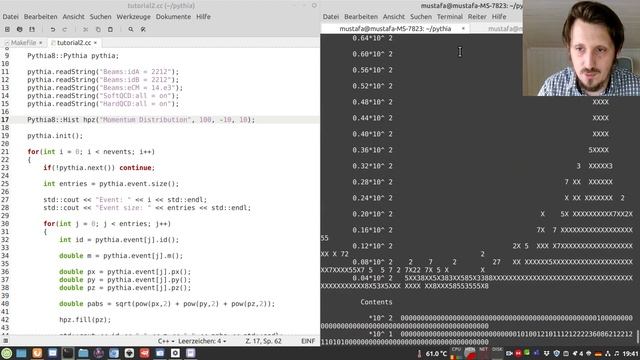This screenshot has height=360, width=640.
Task: Switch to the second terminal tab
Action: tap(504, 29)
